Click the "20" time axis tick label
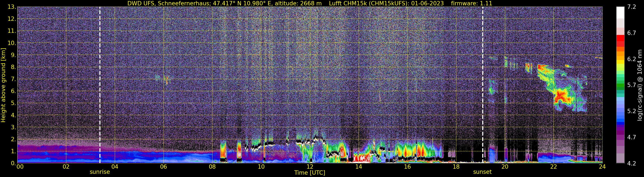This screenshot has height=177, width=644. click(x=505, y=167)
